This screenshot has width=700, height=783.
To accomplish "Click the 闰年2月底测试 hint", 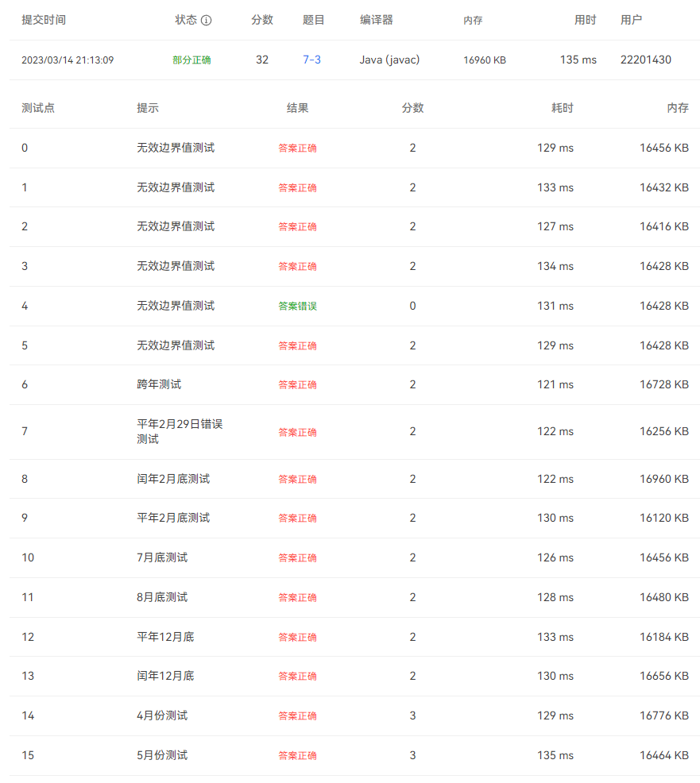I will pyautogui.click(x=173, y=479).
